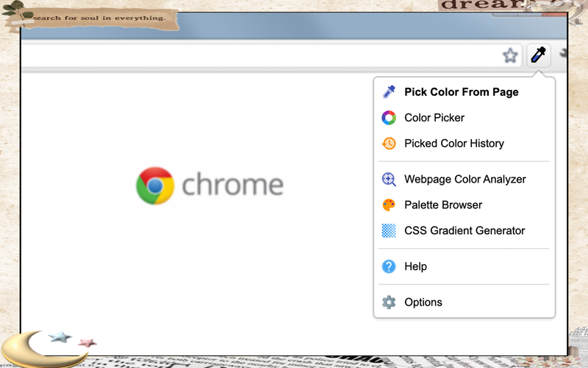This screenshot has height=368, width=588.
Task: Click the Chrome logo on the page
Action: pyautogui.click(x=155, y=185)
